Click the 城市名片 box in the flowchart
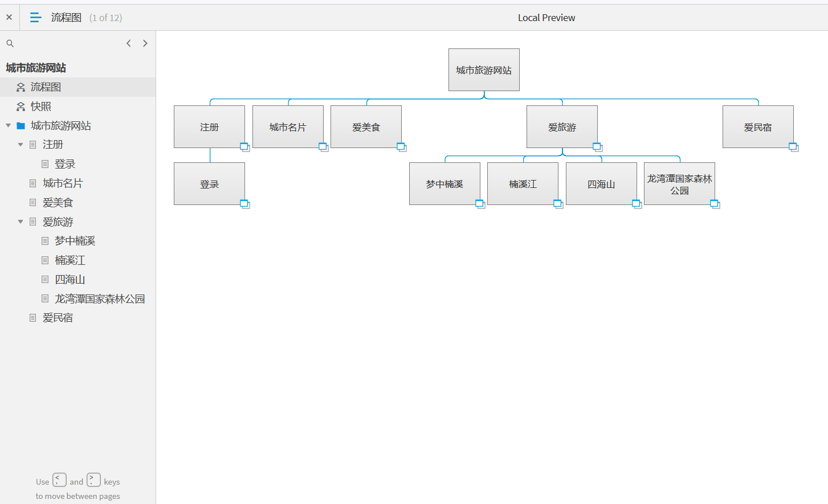The width and height of the screenshot is (828, 504). click(x=288, y=126)
